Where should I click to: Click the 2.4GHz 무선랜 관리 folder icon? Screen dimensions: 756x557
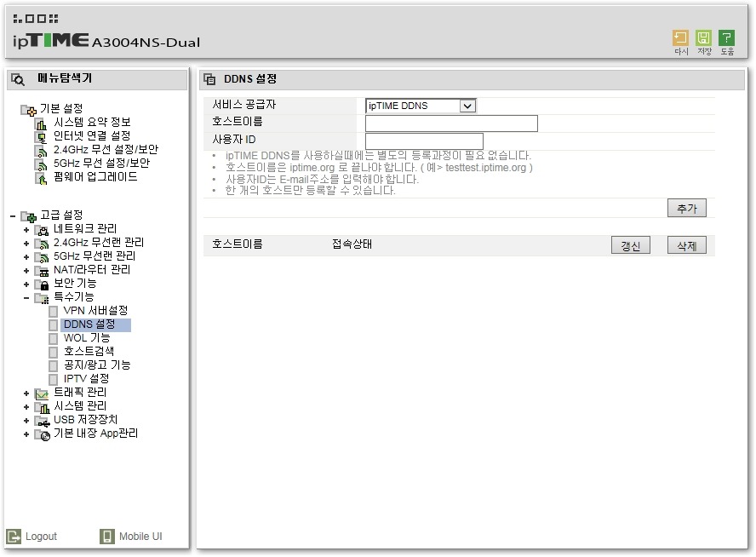(42, 244)
